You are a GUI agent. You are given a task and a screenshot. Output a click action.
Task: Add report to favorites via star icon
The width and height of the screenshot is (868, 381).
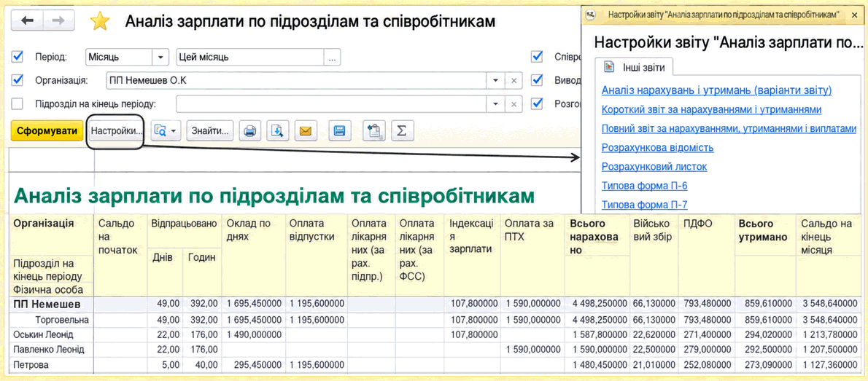(100, 21)
